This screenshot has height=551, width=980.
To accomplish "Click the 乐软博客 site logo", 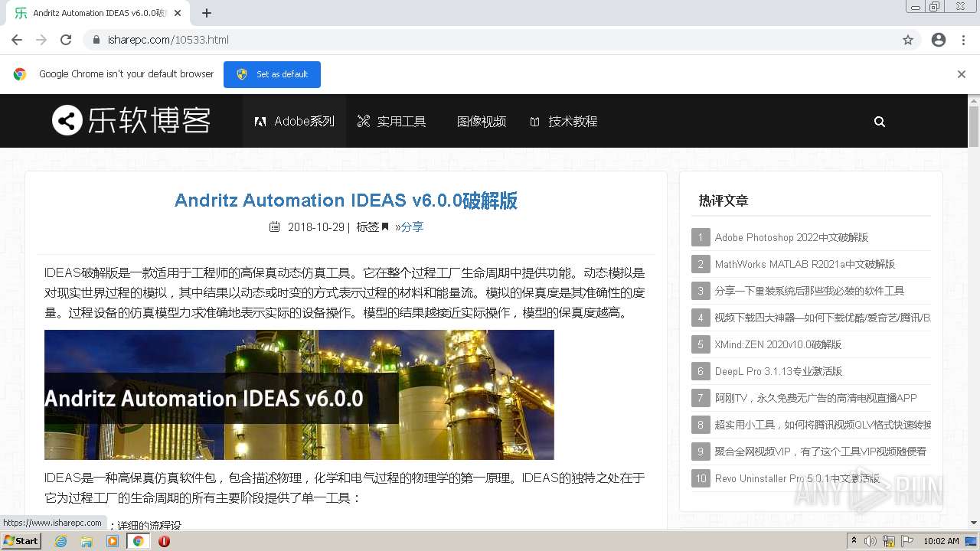I will (x=131, y=121).
